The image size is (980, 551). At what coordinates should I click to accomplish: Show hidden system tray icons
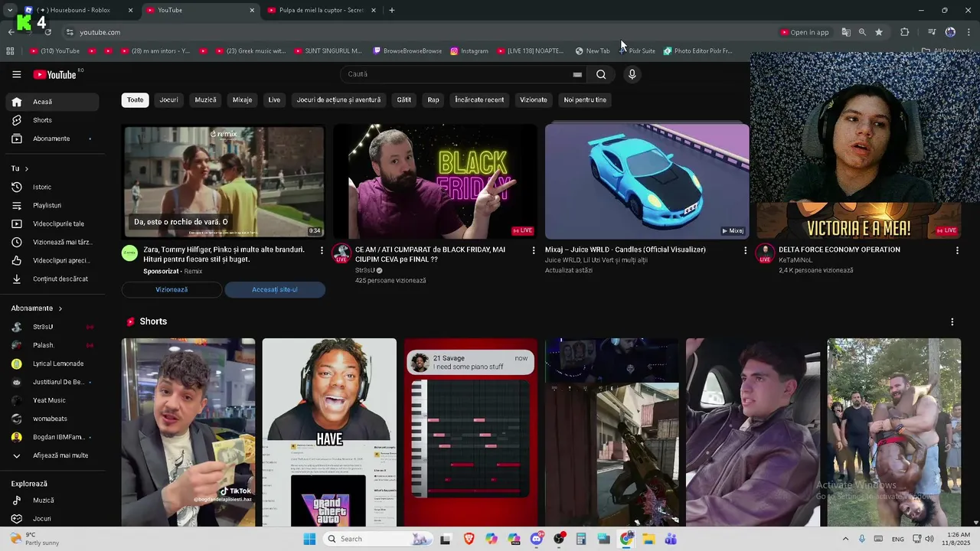(x=845, y=539)
